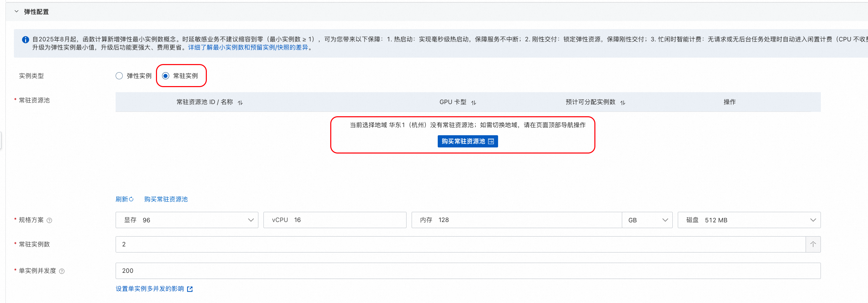The width and height of the screenshot is (868, 303).
Task: Collapse the 弹性配置 section chevron
Action: (16, 12)
